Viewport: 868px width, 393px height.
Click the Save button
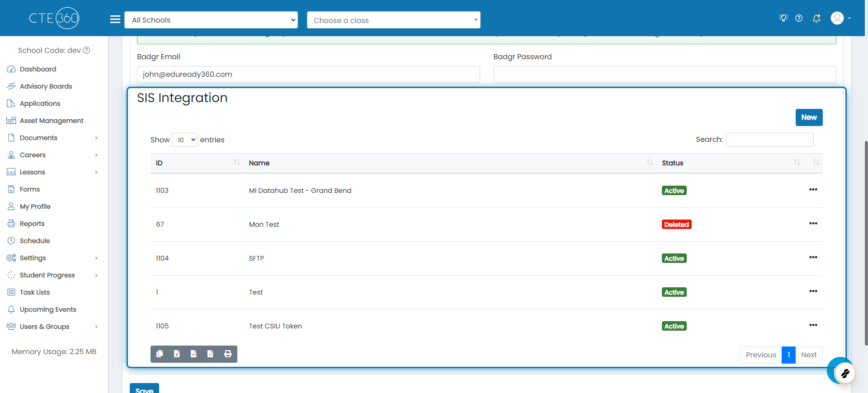coord(144,389)
